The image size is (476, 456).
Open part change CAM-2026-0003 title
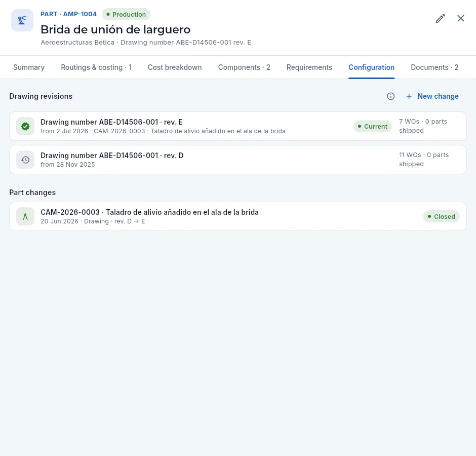(150, 212)
